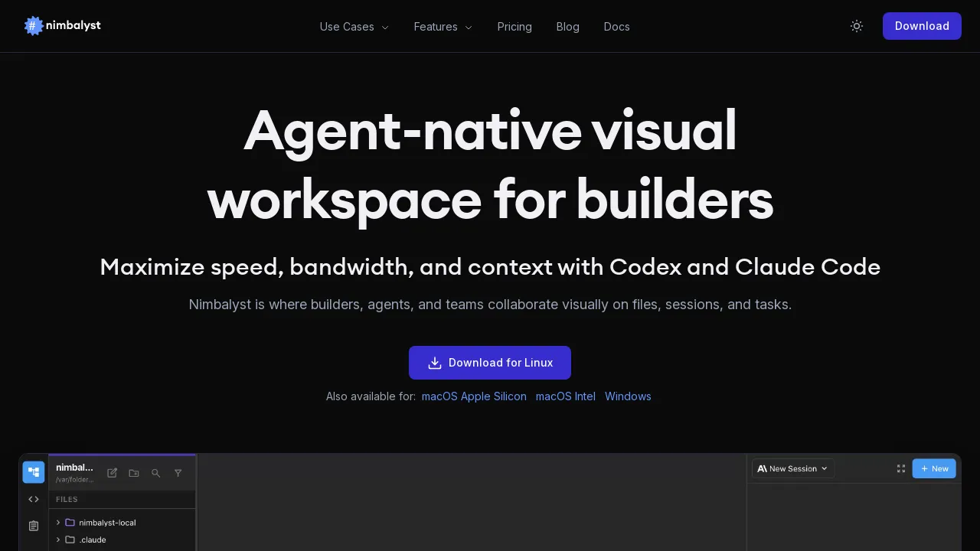980x551 pixels.
Task: Click the Download for Linux button
Action: (x=490, y=363)
